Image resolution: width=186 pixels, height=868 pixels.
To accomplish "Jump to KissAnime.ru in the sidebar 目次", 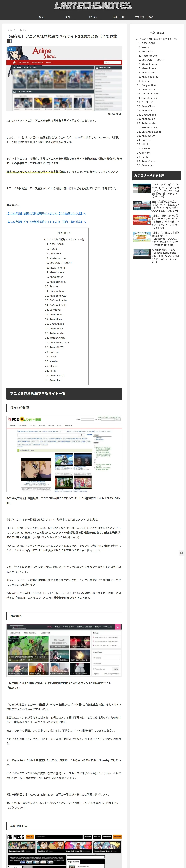I will pyautogui.click(x=149, y=64).
